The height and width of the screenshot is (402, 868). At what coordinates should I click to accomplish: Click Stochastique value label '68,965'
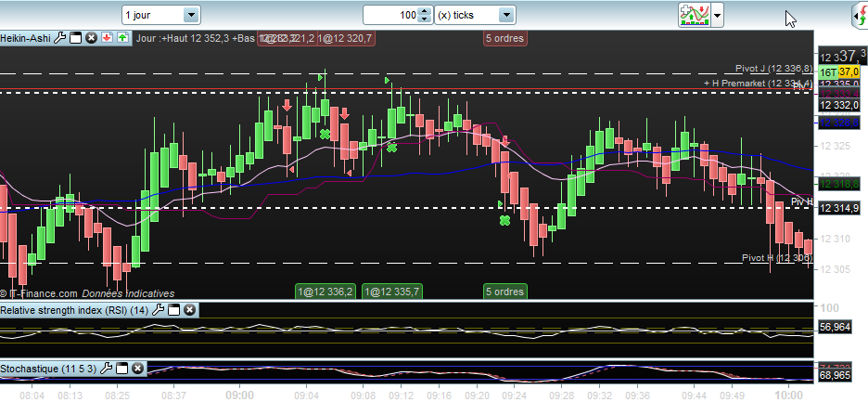(x=835, y=376)
